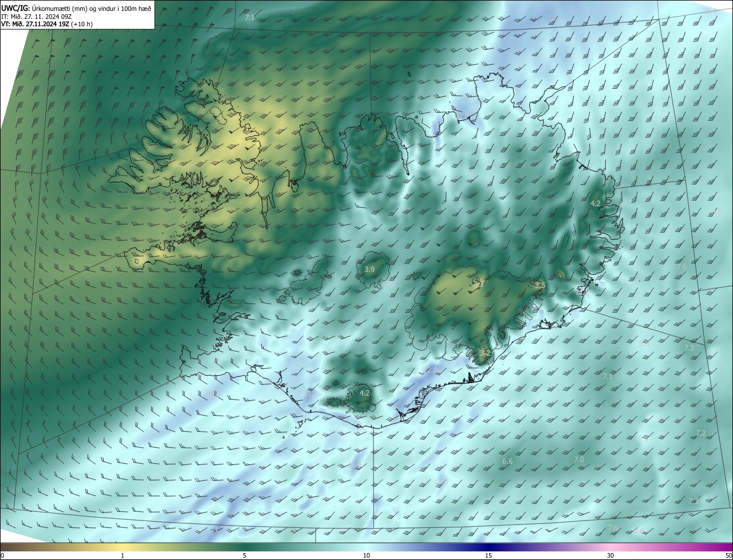Click the 50 tick label on the color scale
Screen dimensions: 733x560
(728, 555)
